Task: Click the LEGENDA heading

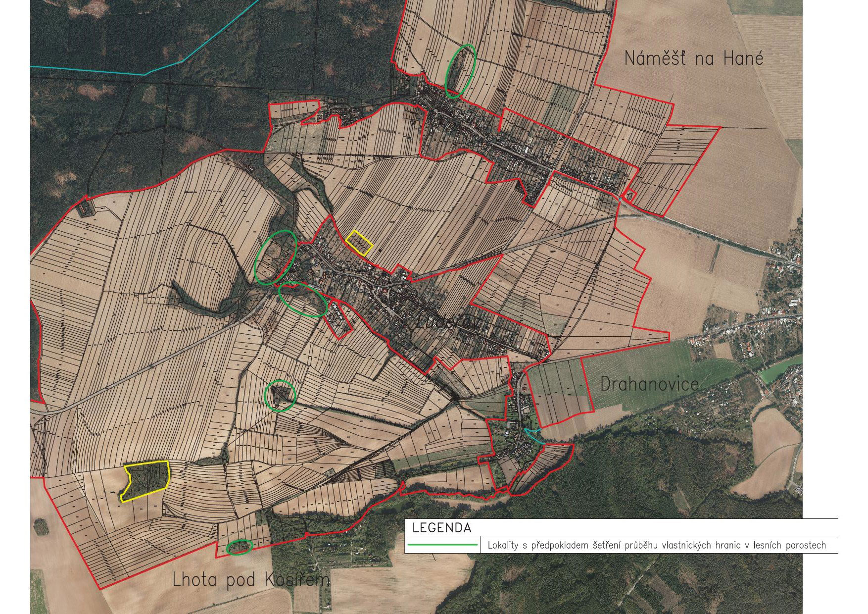Action: click(441, 528)
